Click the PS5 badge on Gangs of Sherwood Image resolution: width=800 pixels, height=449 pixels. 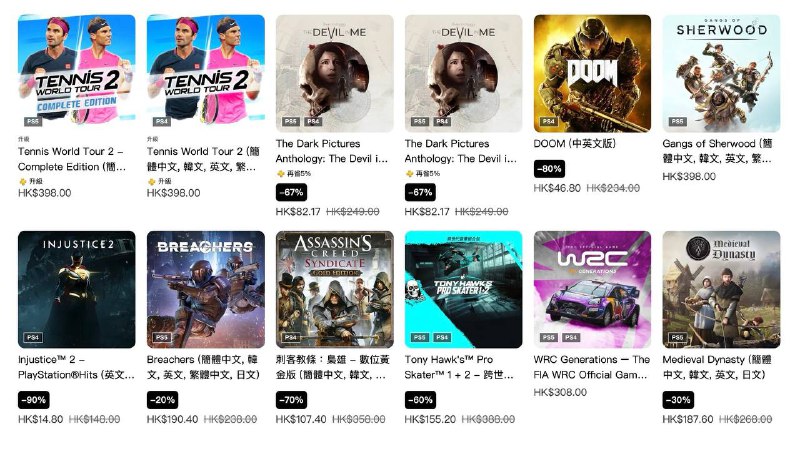coord(678,121)
